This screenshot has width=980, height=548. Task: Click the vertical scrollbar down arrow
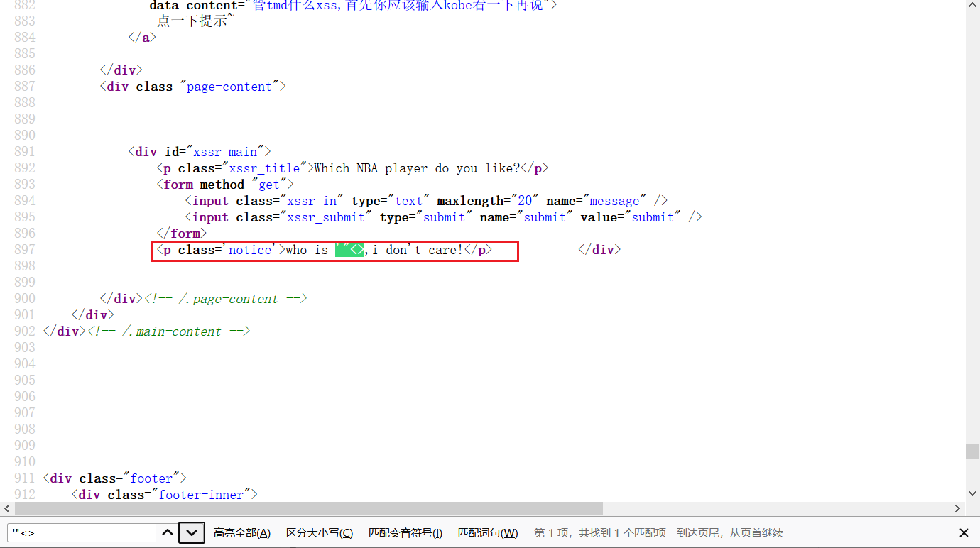(972, 493)
